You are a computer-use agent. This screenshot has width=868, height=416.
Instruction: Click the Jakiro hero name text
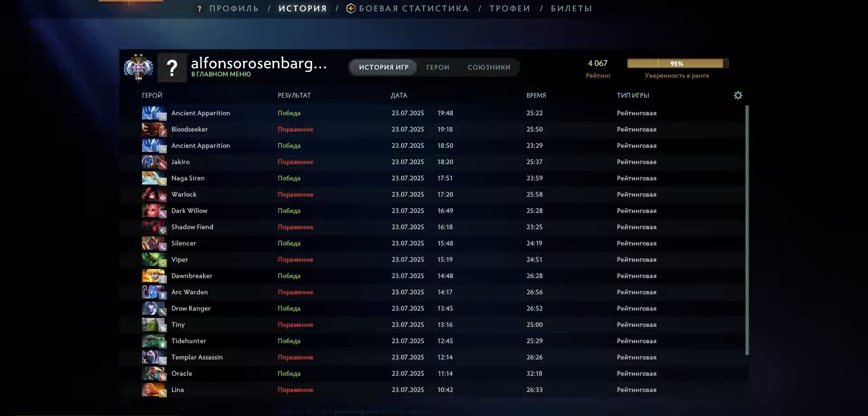(180, 162)
